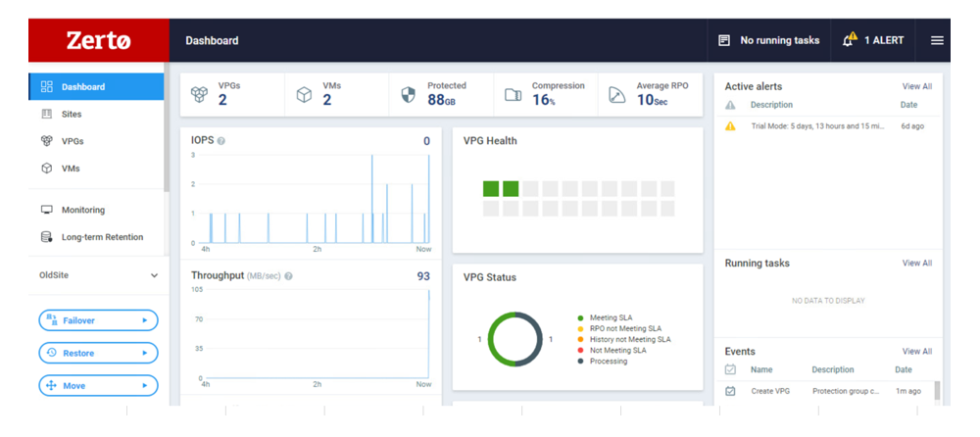Viewport: 980px width, 437px height.
Task: Click the IOPS help icon
Action: coord(220,141)
